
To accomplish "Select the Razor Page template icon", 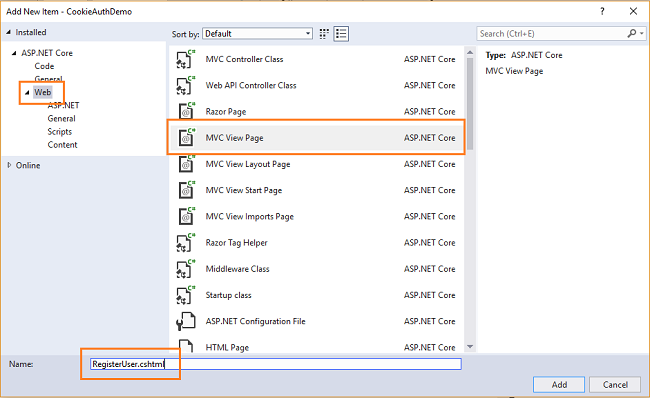I will [x=186, y=112].
